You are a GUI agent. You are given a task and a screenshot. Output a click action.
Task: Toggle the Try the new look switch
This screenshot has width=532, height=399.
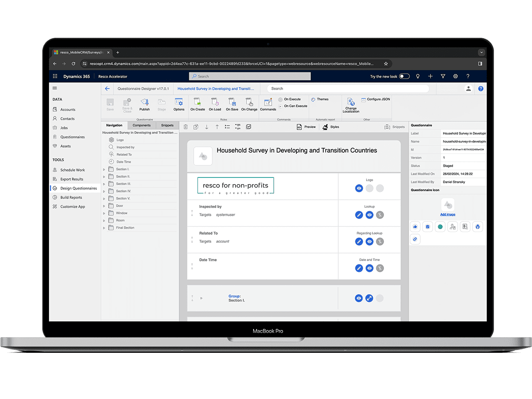tap(404, 76)
